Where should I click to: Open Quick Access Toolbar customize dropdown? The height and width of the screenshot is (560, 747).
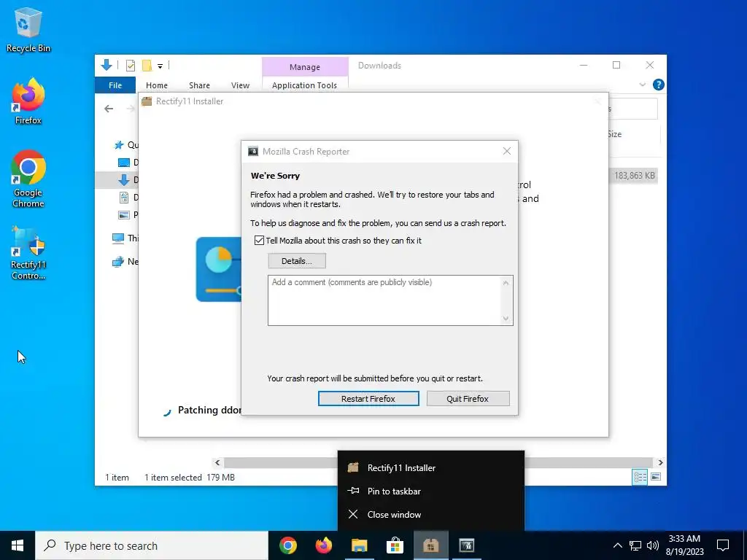pos(160,66)
